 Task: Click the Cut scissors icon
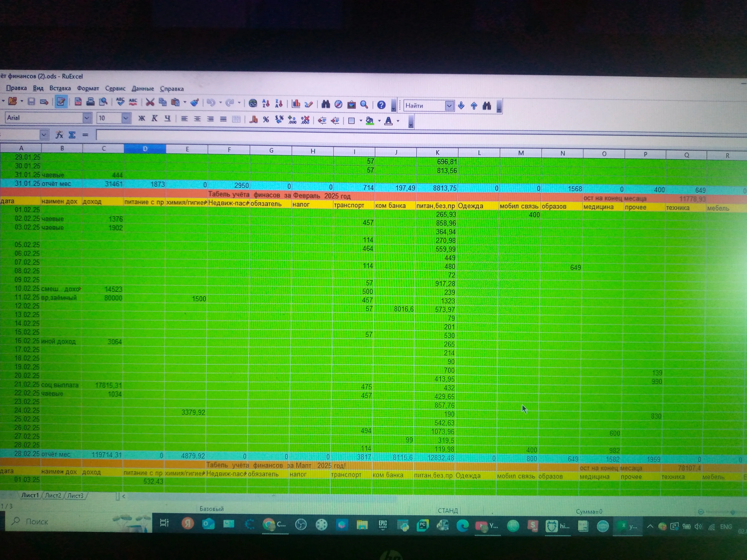click(x=150, y=102)
